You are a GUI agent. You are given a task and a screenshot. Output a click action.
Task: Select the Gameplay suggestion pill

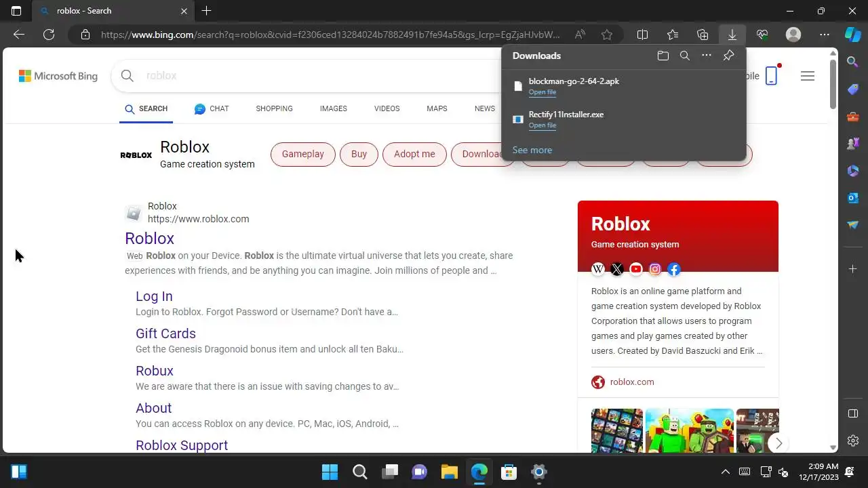coord(303,154)
